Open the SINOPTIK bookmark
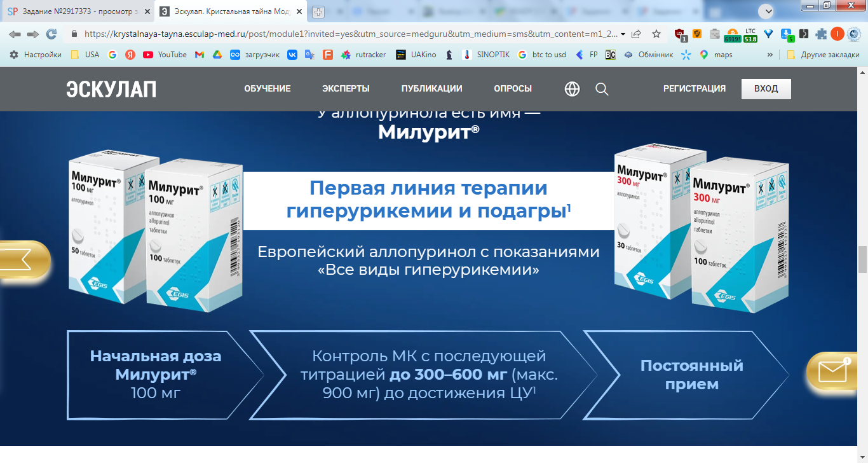 pyautogui.click(x=486, y=55)
